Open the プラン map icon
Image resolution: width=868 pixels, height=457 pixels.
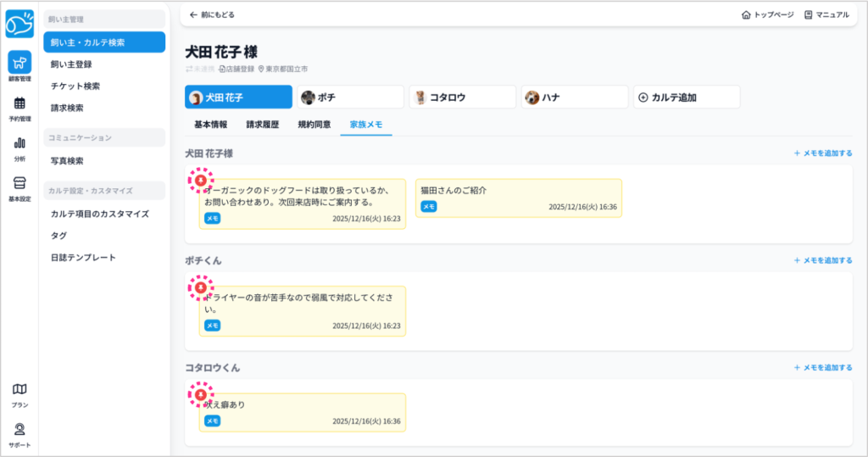(19, 391)
